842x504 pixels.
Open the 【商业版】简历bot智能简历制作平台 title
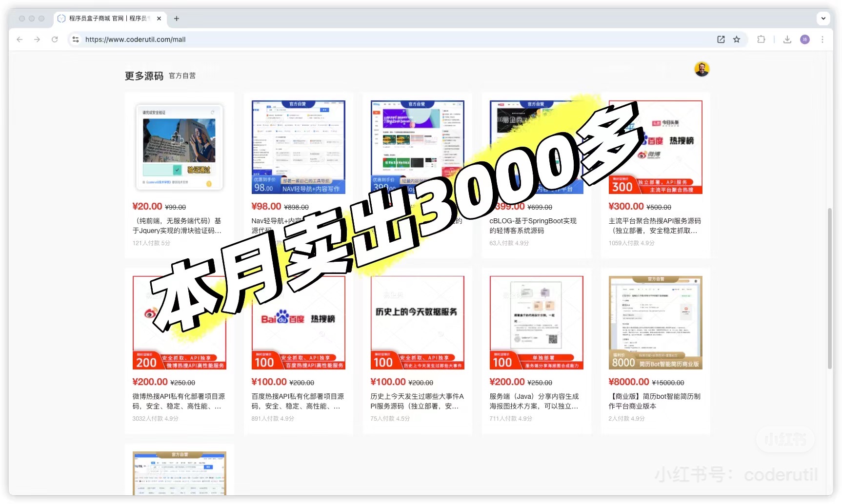coord(655,401)
